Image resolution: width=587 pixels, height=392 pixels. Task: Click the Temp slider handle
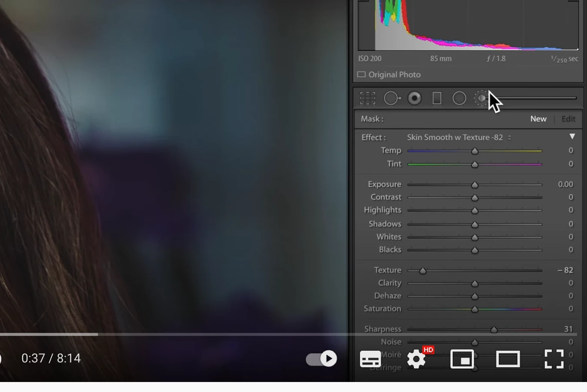[x=475, y=151]
